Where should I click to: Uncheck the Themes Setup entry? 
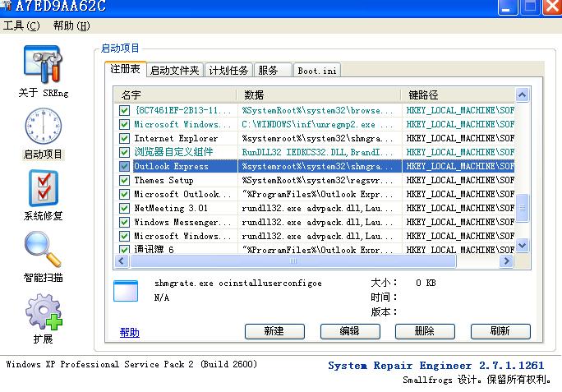pos(124,180)
